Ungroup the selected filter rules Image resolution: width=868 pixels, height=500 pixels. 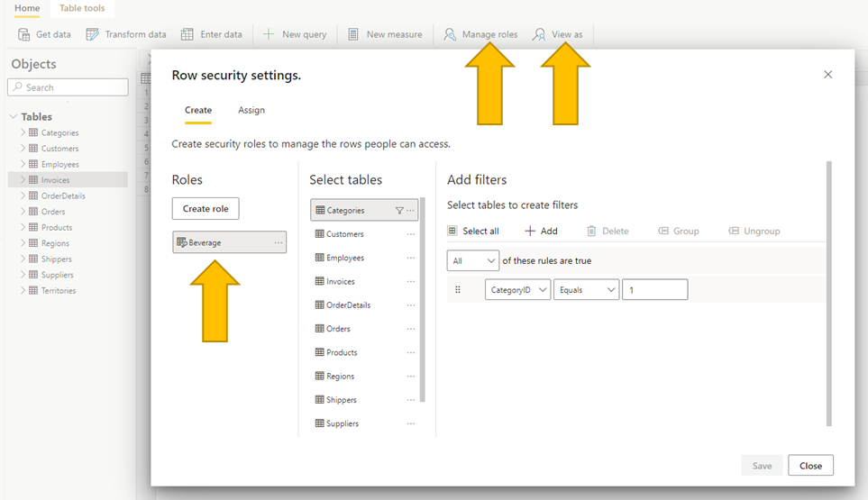pyautogui.click(x=754, y=231)
